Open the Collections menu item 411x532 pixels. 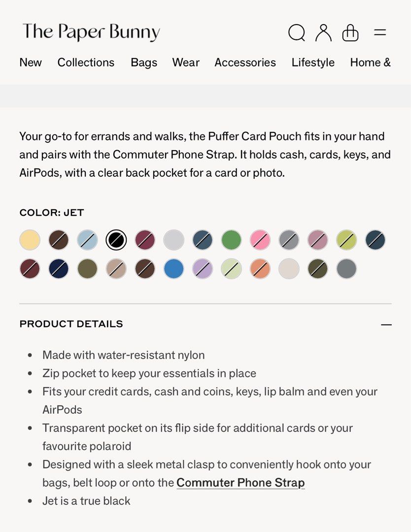[86, 63]
